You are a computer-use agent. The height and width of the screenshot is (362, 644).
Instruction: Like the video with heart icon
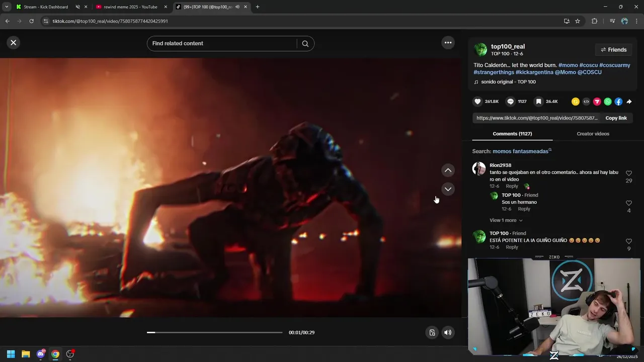tap(477, 102)
